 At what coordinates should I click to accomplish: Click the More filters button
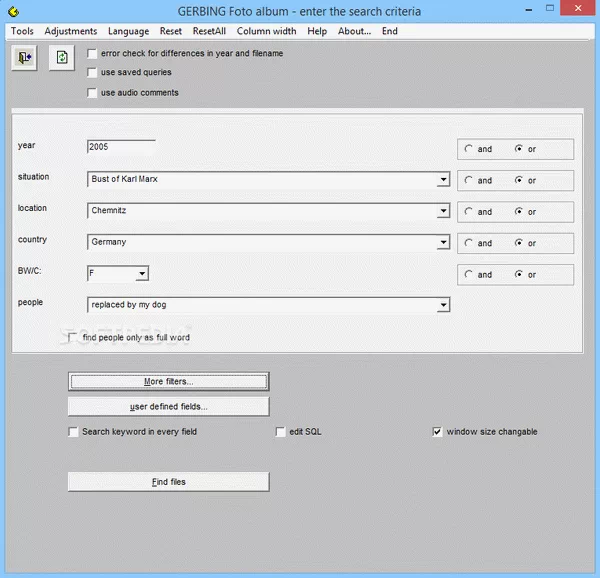coord(168,382)
